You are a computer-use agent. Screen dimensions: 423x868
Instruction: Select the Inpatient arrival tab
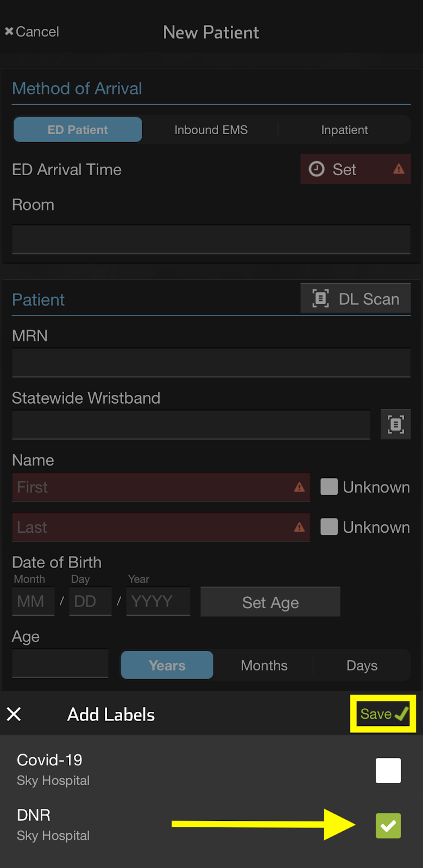pyautogui.click(x=344, y=130)
